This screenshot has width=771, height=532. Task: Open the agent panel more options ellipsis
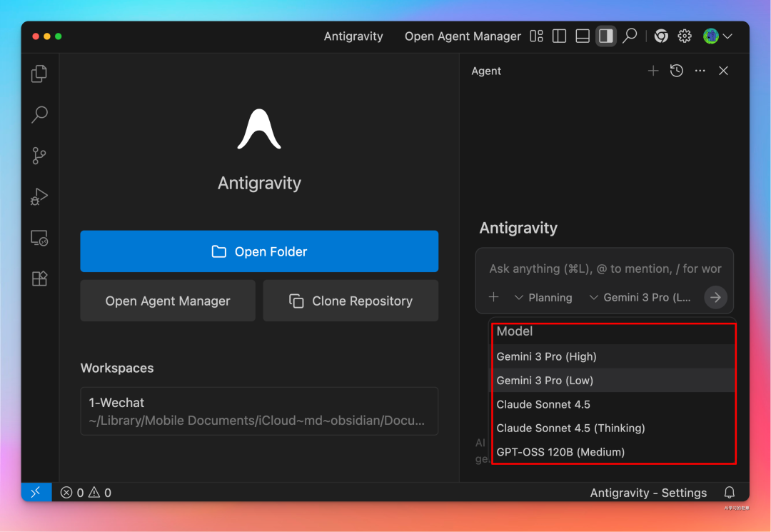[x=700, y=71]
